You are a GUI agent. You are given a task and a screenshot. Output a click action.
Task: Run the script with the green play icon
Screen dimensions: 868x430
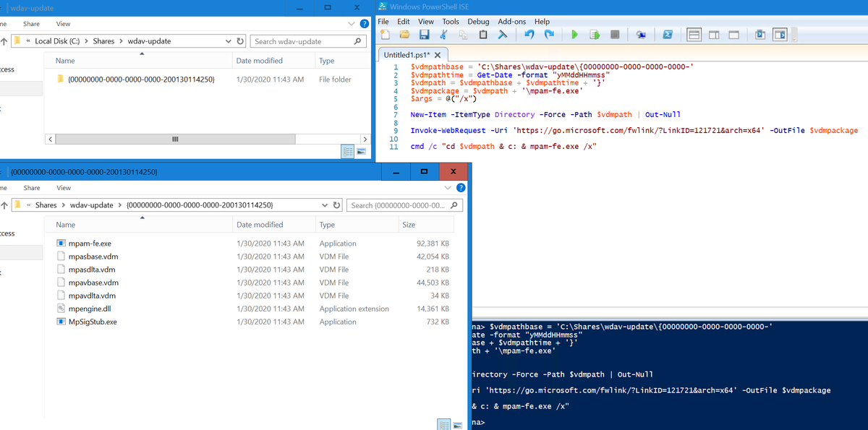(574, 35)
